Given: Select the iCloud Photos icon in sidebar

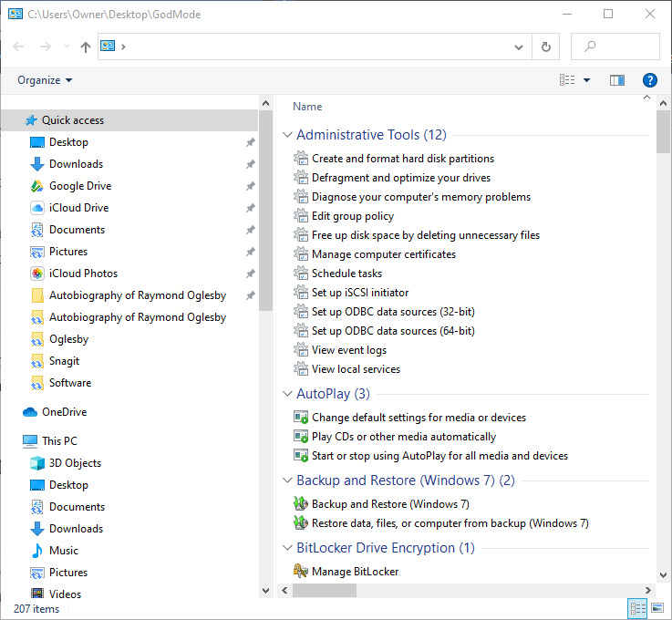Looking at the screenshot, I should (x=37, y=274).
